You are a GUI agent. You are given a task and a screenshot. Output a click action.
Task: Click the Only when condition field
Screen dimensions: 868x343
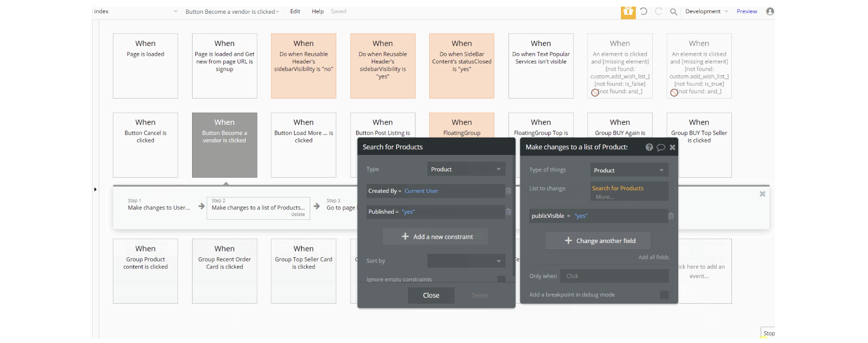614,276
